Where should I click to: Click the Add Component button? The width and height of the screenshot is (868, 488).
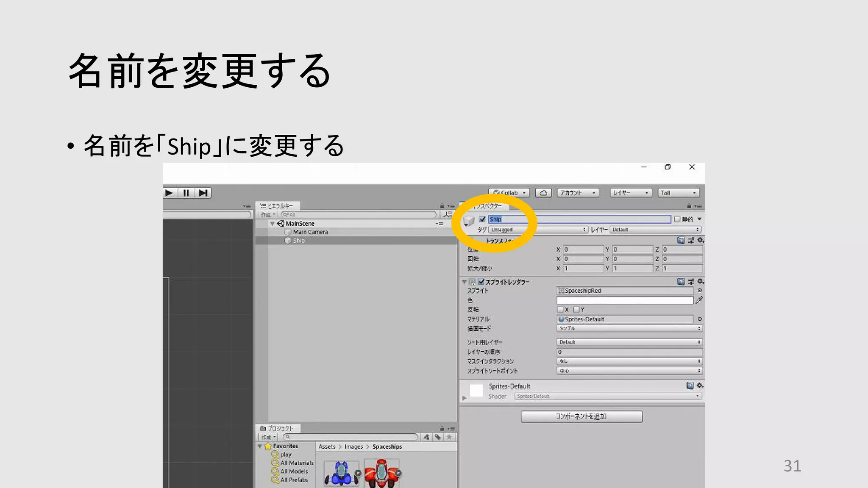pos(581,416)
